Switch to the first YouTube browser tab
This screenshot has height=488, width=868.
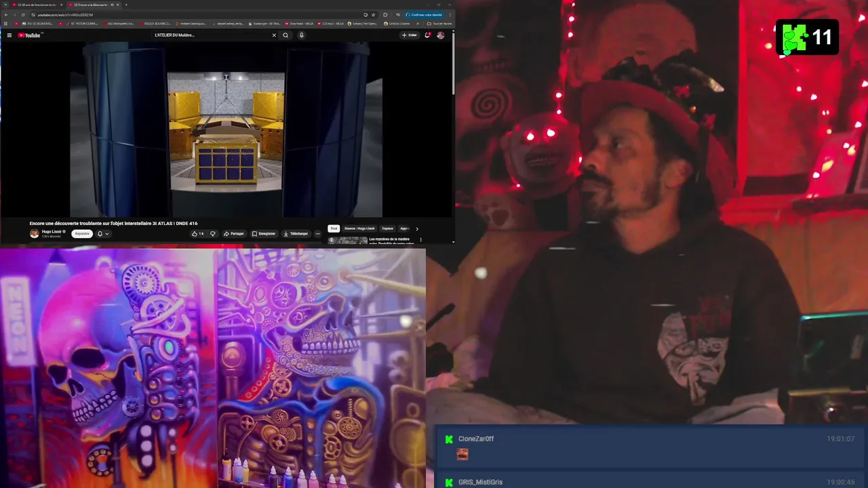click(x=36, y=5)
